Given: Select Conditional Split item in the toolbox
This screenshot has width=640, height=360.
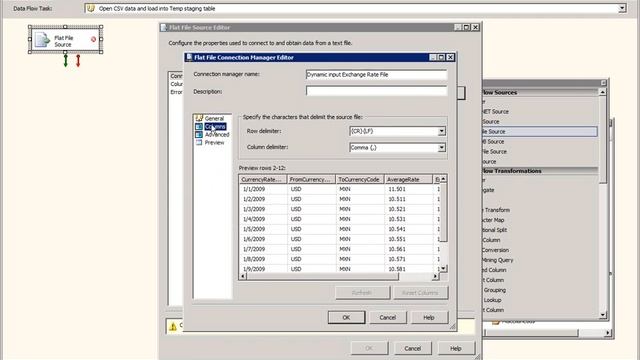Looking at the screenshot, I should point(494,230).
